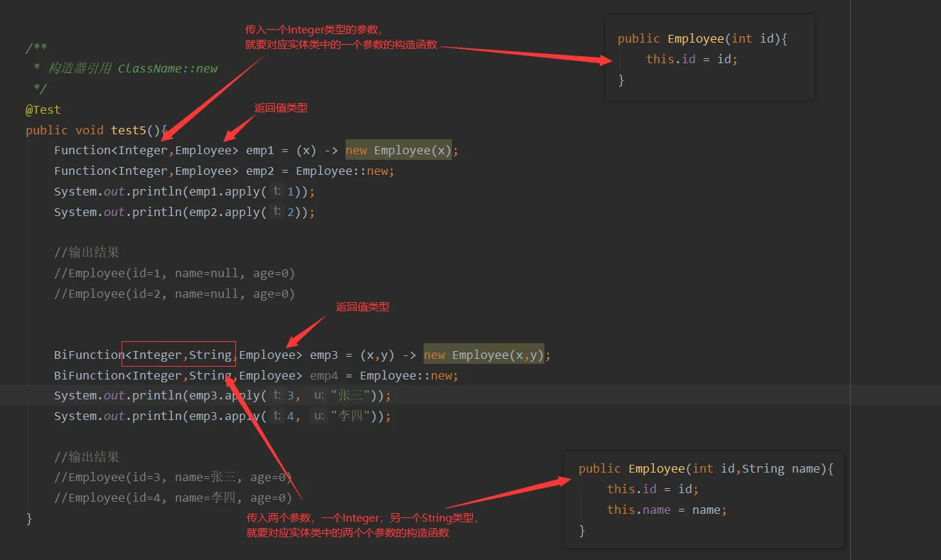Screen dimensions: 941x560
Task: Click comment "//Employee(id=4, name=李四, age=0)"
Action: point(173,498)
